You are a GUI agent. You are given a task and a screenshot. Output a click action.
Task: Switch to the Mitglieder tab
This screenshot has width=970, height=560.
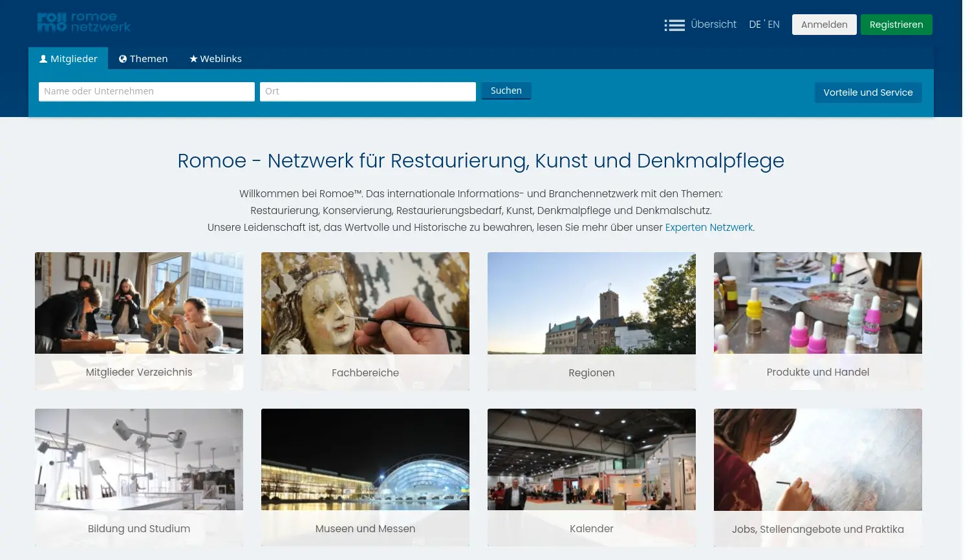tap(69, 59)
